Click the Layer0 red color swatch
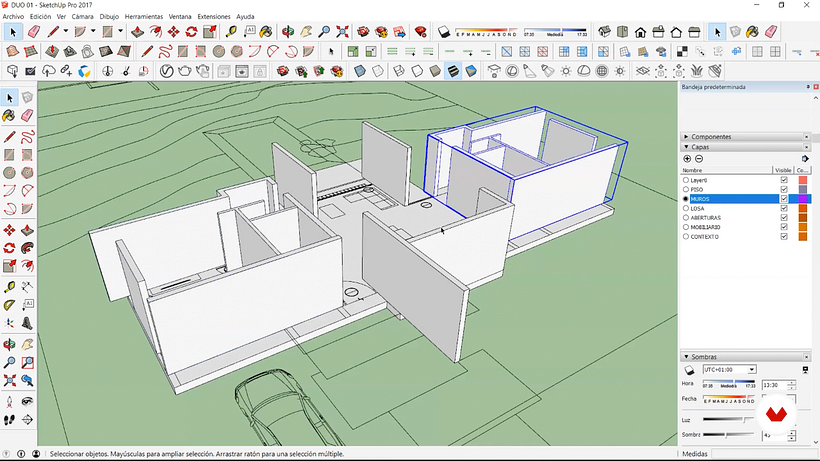 tap(803, 180)
